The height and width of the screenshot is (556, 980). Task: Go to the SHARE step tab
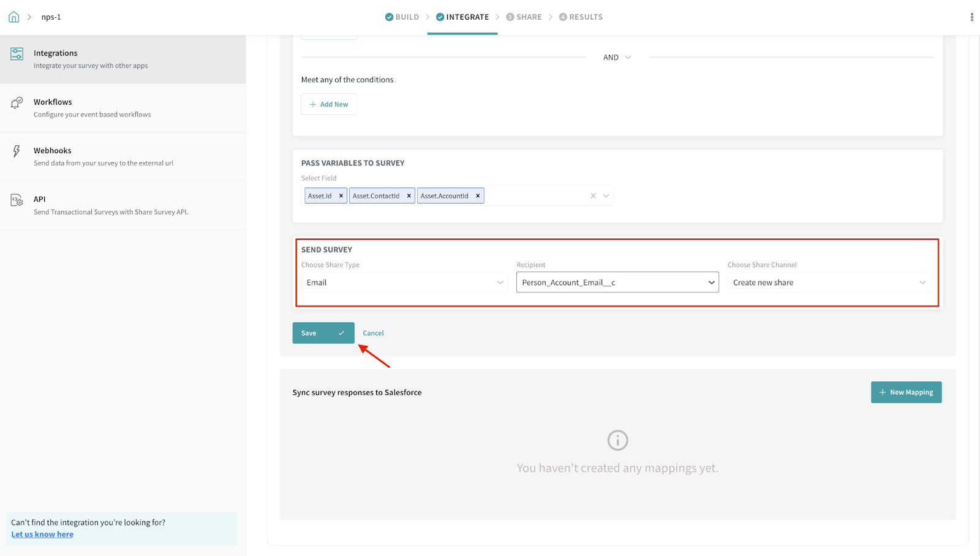(x=524, y=17)
